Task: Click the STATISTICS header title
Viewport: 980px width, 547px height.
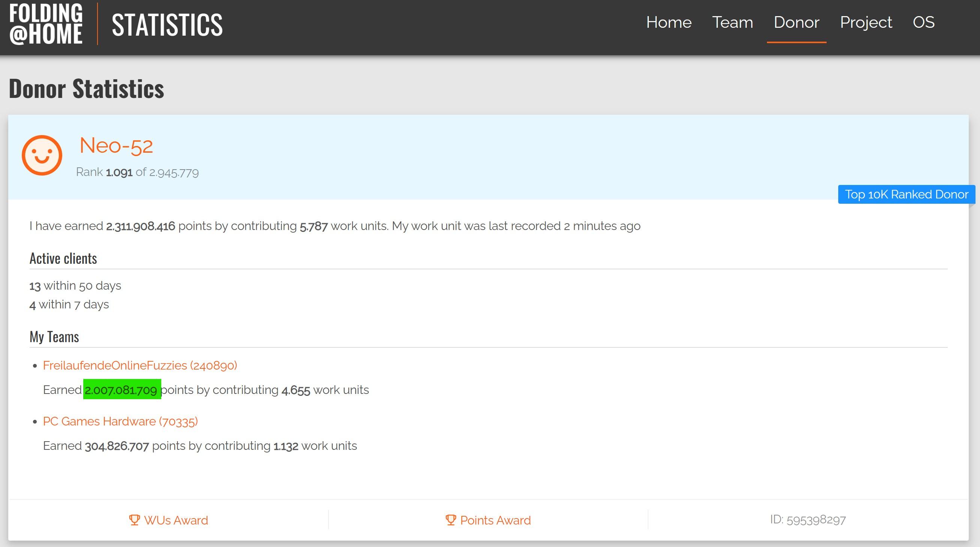Action: pos(167,25)
